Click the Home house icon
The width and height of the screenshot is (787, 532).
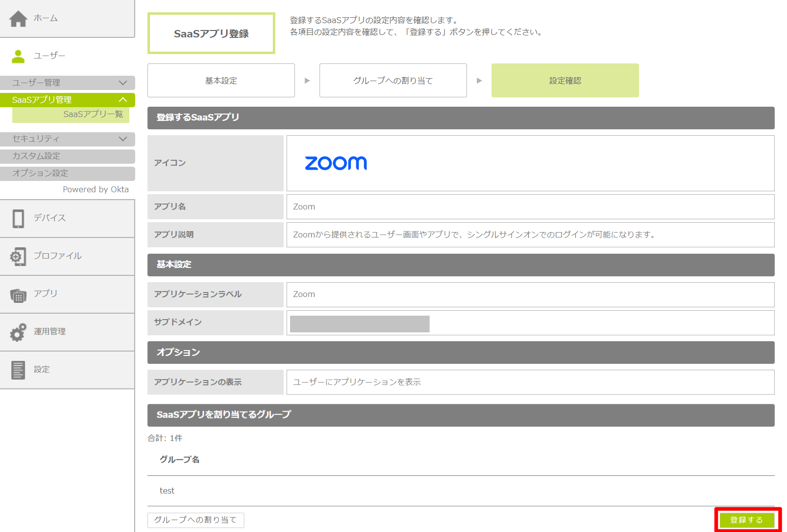(x=18, y=19)
